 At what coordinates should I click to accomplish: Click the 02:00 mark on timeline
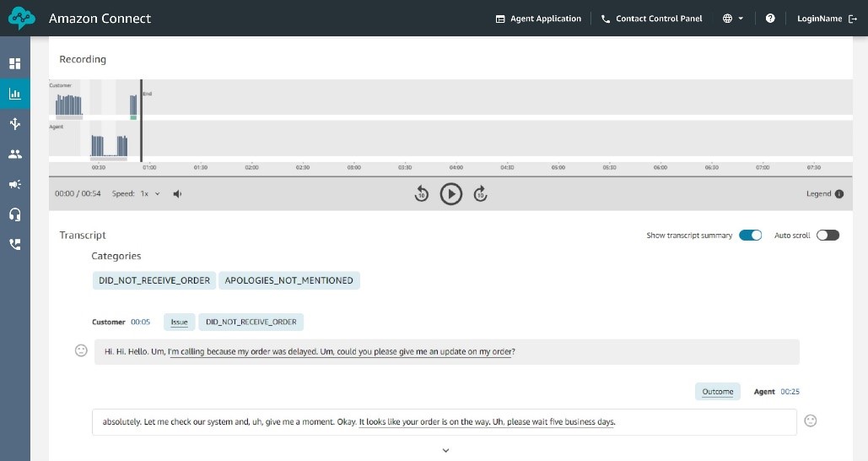coord(251,167)
